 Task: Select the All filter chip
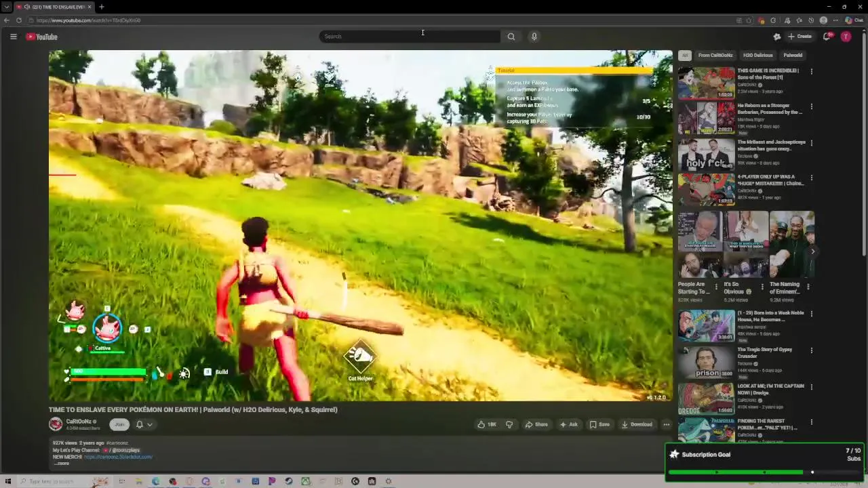click(x=685, y=56)
